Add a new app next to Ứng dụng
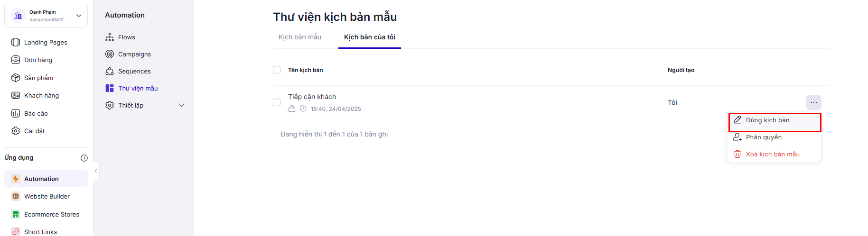Screen dimensions: 868x236 pyautogui.click(x=84, y=158)
